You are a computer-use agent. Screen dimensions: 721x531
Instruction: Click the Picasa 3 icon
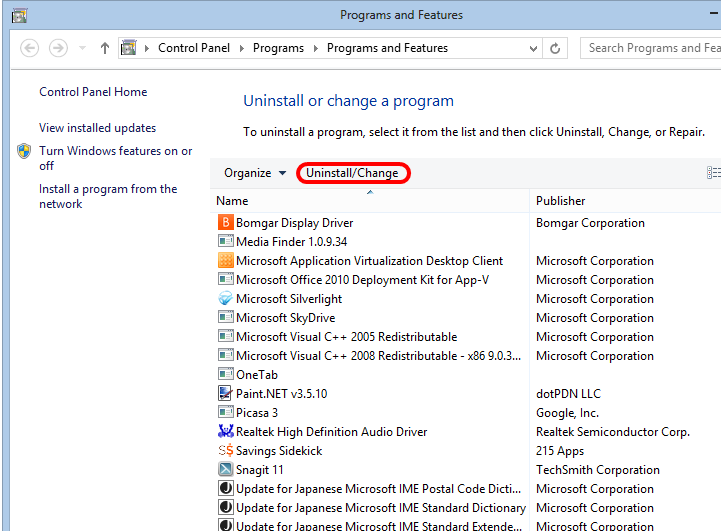pos(225,412)
